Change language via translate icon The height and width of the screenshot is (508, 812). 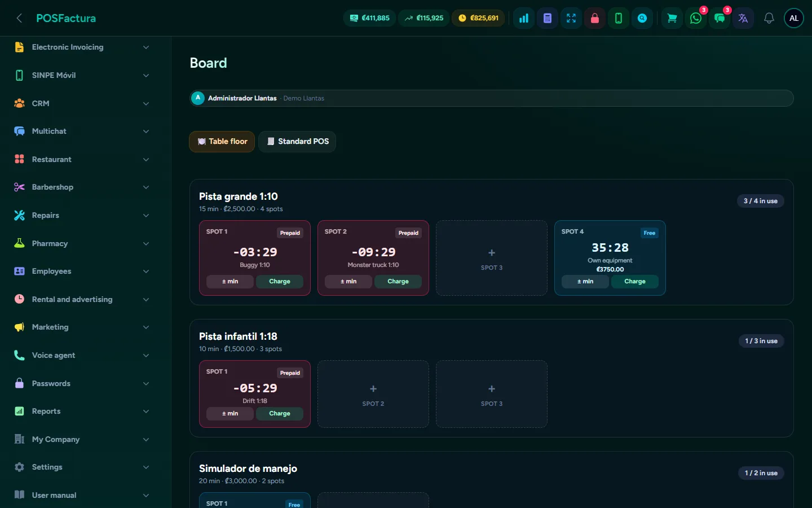(743, 18)
